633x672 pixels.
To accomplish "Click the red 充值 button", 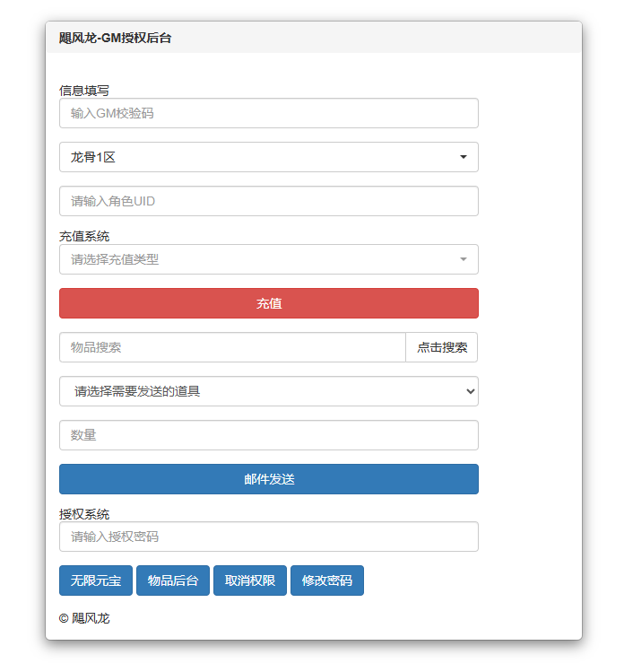I will point(269,303).
